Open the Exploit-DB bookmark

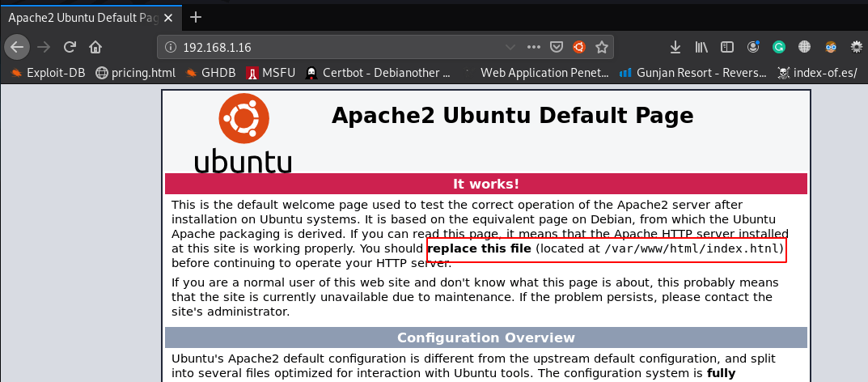tap(49, 73)
